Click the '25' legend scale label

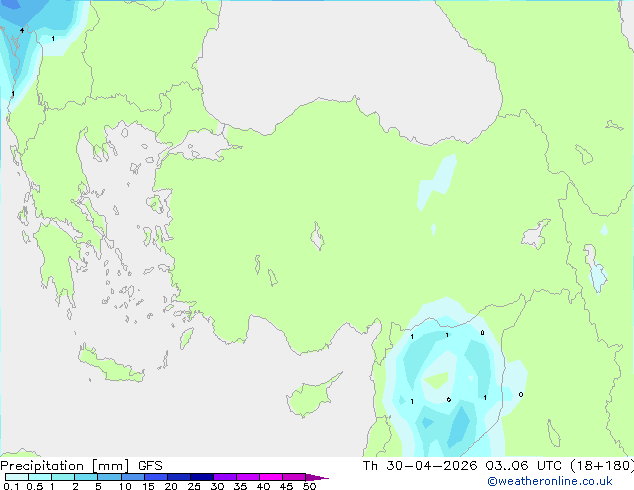(x=194, y=486)
